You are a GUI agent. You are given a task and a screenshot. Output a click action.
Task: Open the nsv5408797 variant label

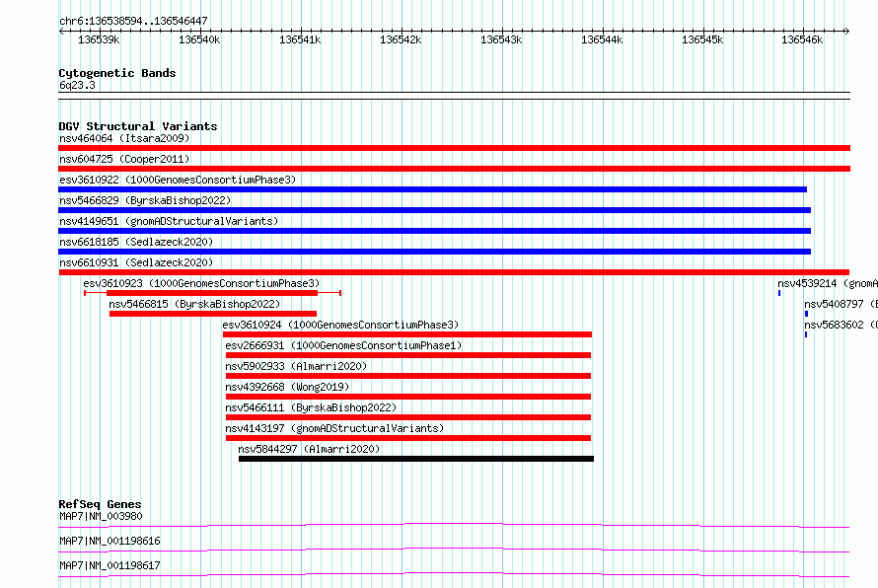click(x=841, y=304)
